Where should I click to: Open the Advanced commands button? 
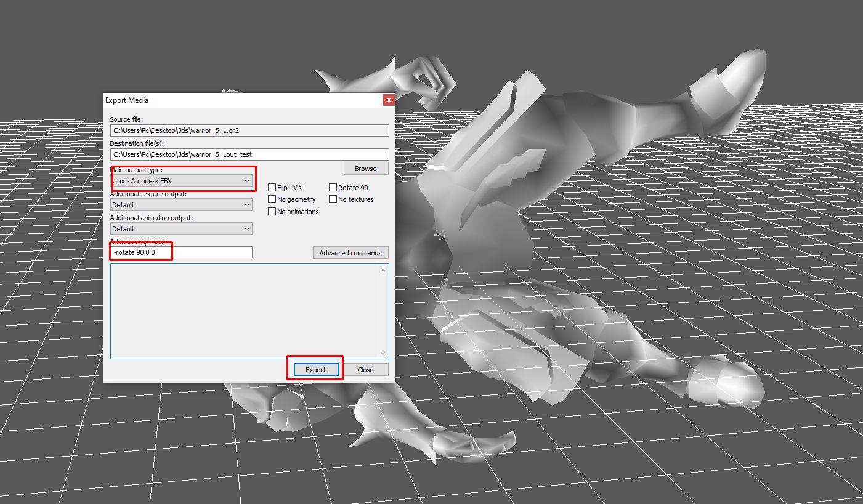pyautogui.click(x=350, y=253)
